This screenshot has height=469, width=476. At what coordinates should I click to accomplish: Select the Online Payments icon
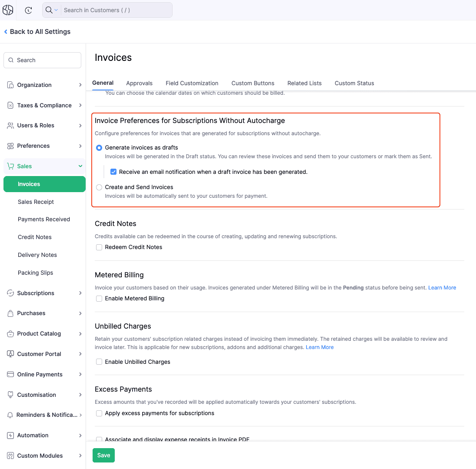coord(10,374)
